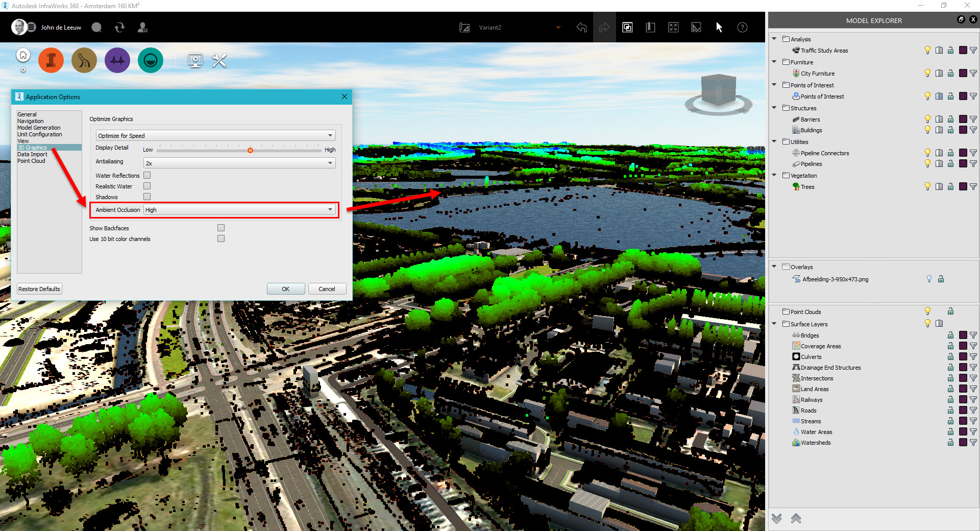Open the application settings wrench icon

point(218,60)
